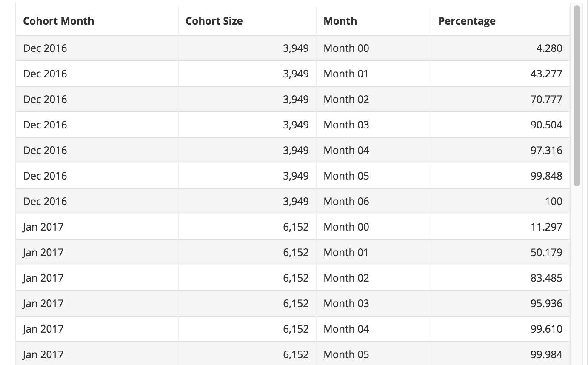Select the cell with percentage 70.777

pyautogui.click(x=546, y=100)
